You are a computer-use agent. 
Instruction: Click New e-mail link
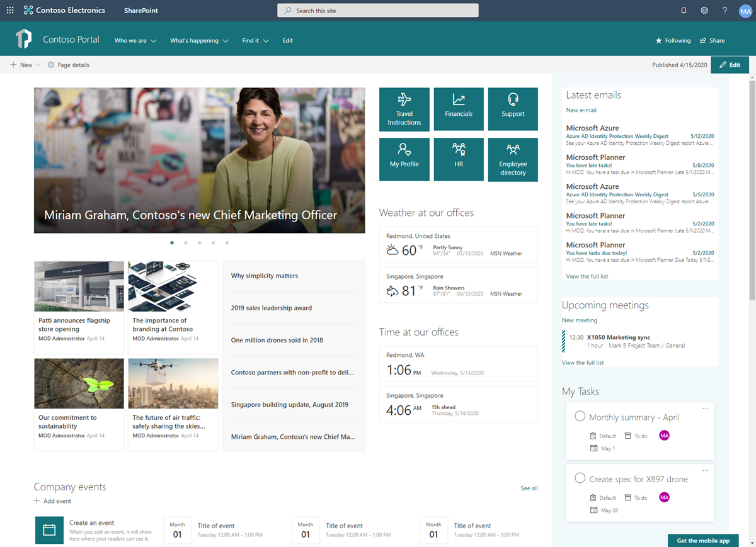pyautogui.click(x=581, y=110)
